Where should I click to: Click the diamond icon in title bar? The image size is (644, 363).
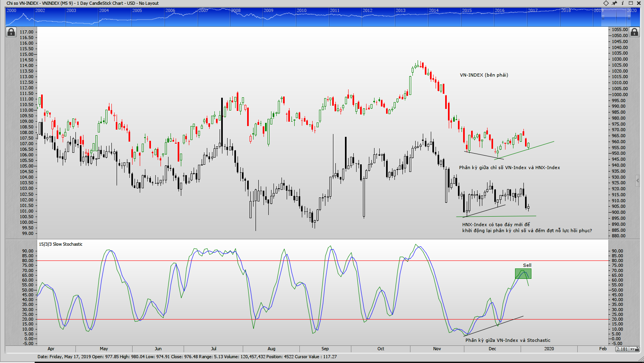point(606,3)
